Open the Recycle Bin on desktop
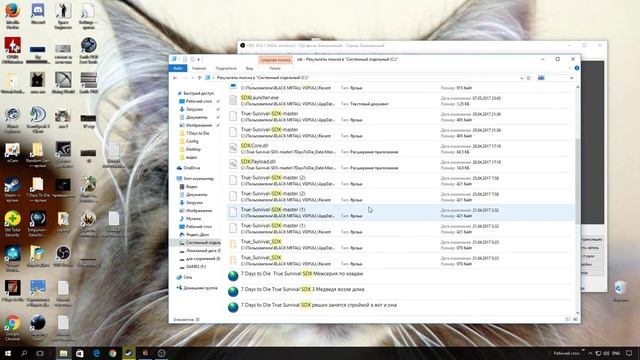 (620, 291)
